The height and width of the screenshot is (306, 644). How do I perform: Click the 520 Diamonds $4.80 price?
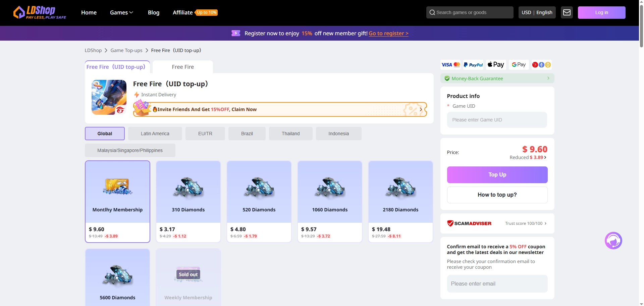[238, 229]
